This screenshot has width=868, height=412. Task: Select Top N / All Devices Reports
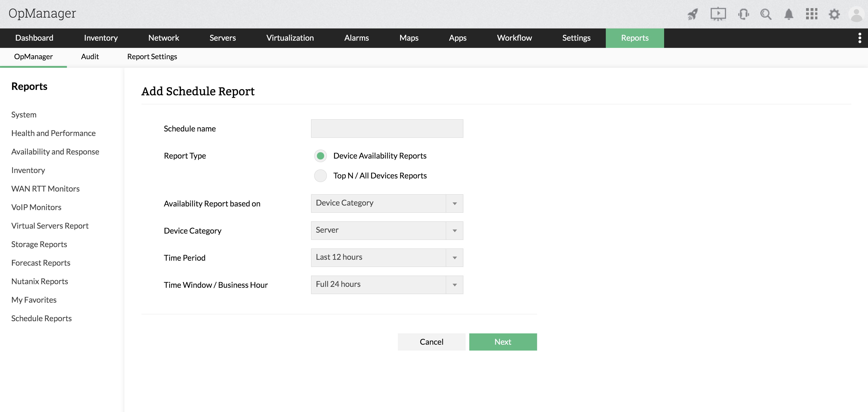321,176
